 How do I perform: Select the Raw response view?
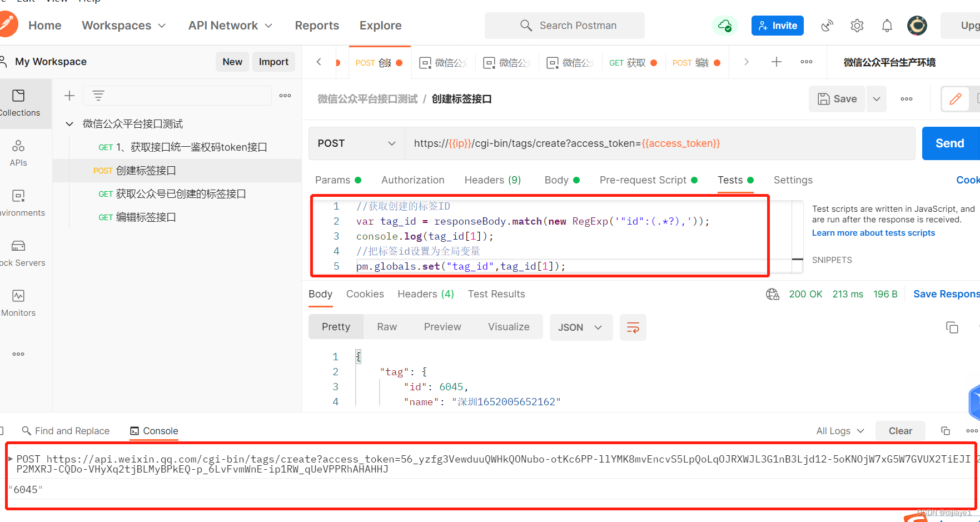387,327
